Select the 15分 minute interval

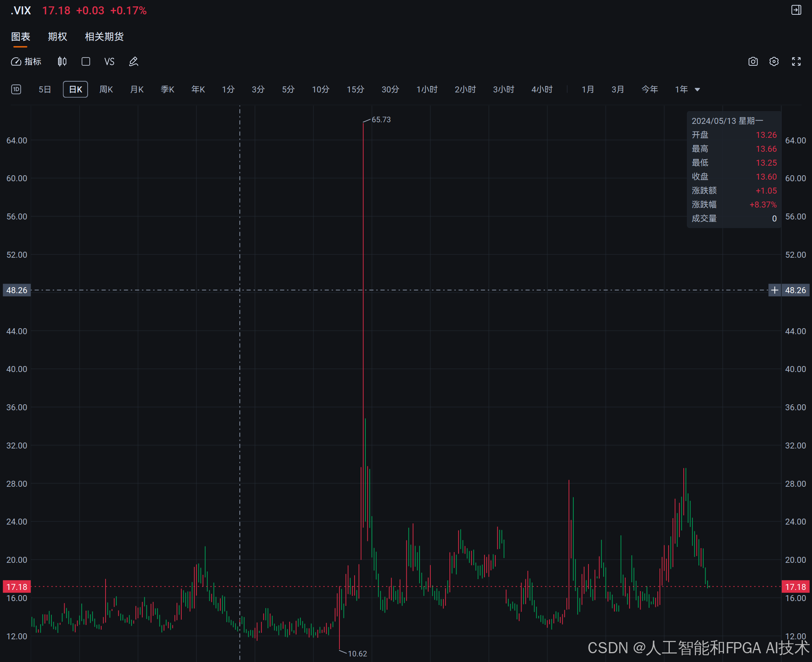[x=355, y=89]
